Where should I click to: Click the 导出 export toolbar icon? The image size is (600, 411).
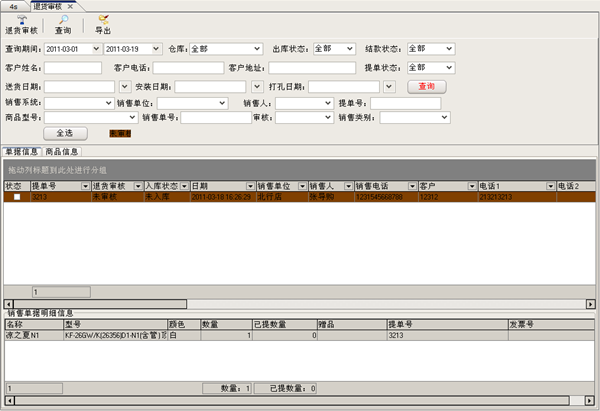point(103,24)
